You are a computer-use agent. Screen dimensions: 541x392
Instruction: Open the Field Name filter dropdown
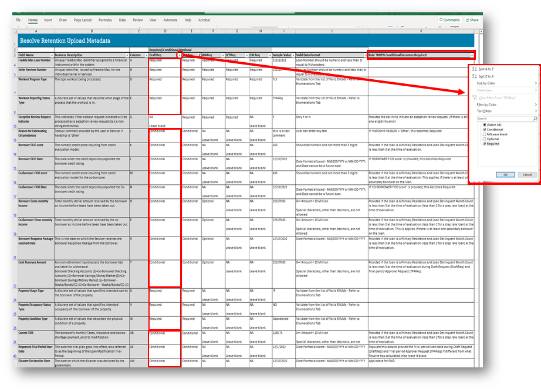point(52,55)
